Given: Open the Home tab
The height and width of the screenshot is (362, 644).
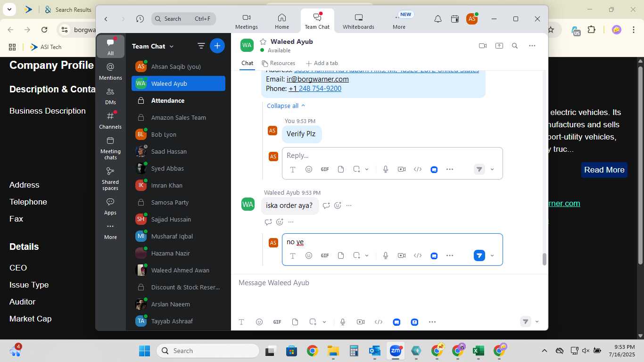Looking at the screenshot, I should coord(282,21).
